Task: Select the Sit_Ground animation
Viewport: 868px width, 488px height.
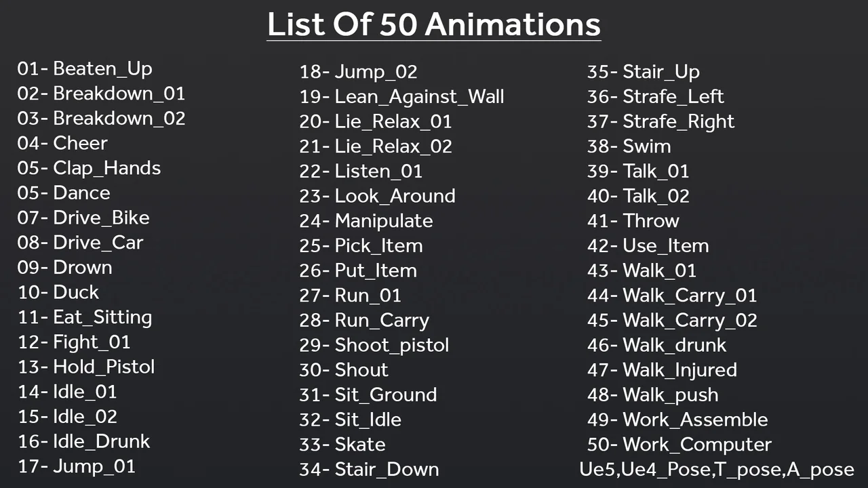Action: tap(368, 394)
